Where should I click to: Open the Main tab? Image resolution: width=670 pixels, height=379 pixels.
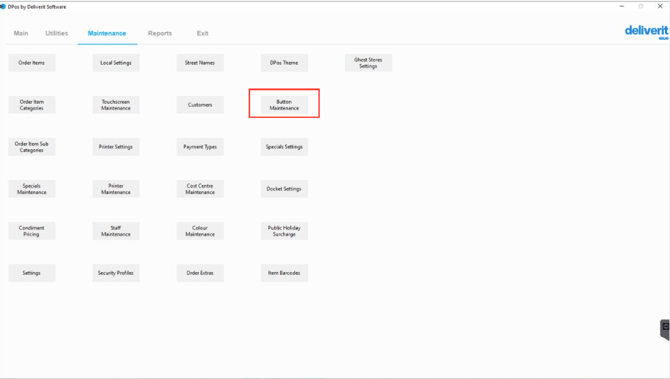[x=21, y=33]
